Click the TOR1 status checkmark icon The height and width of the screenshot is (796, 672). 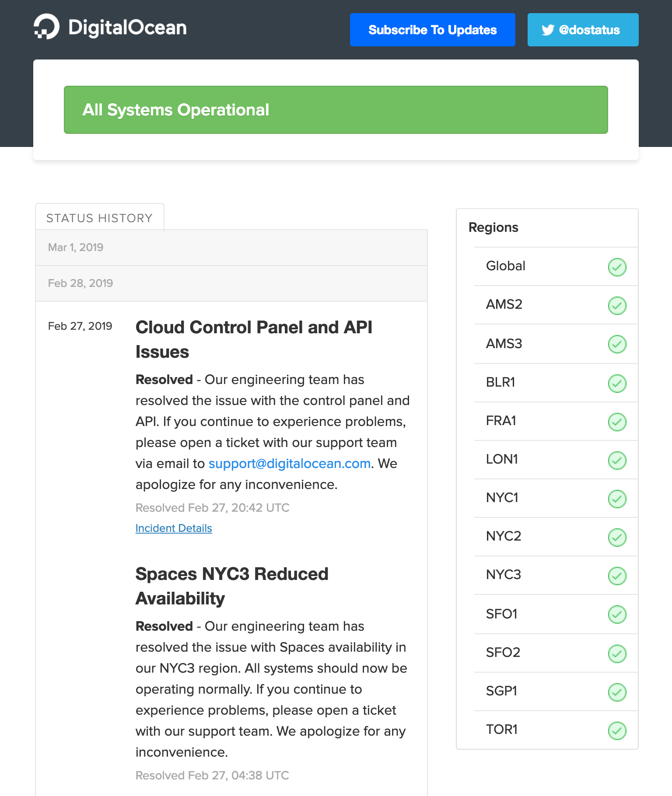point(617,730)
